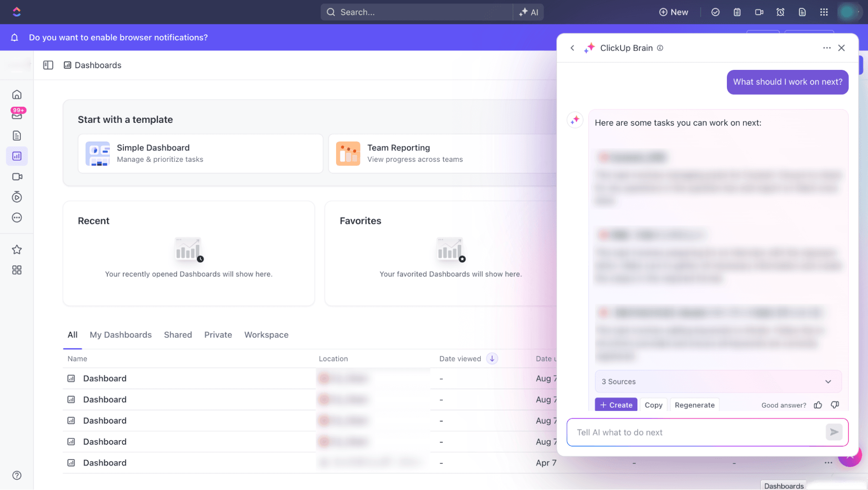
Task: Switch to the Shared tab
Action: [178, 335]
